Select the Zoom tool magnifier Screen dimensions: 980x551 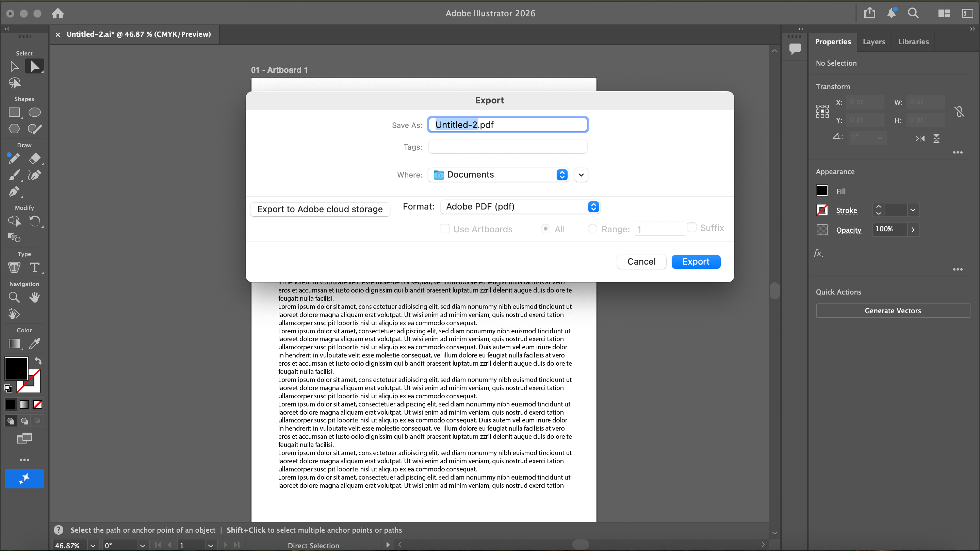click(14, 297)
